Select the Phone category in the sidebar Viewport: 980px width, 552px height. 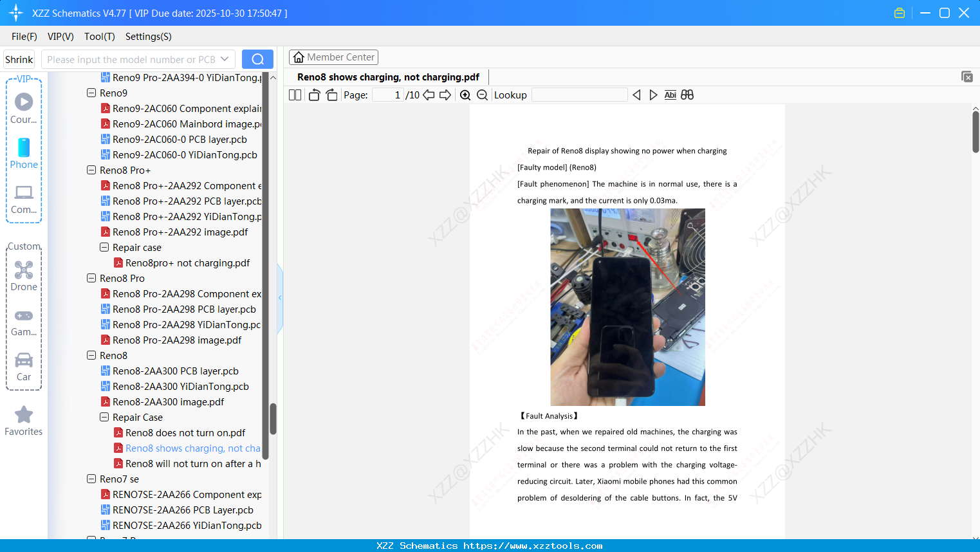tap(24, 153)
